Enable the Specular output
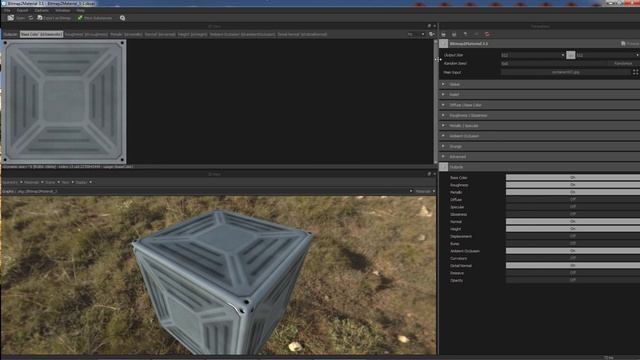 [x=573, y=207]
